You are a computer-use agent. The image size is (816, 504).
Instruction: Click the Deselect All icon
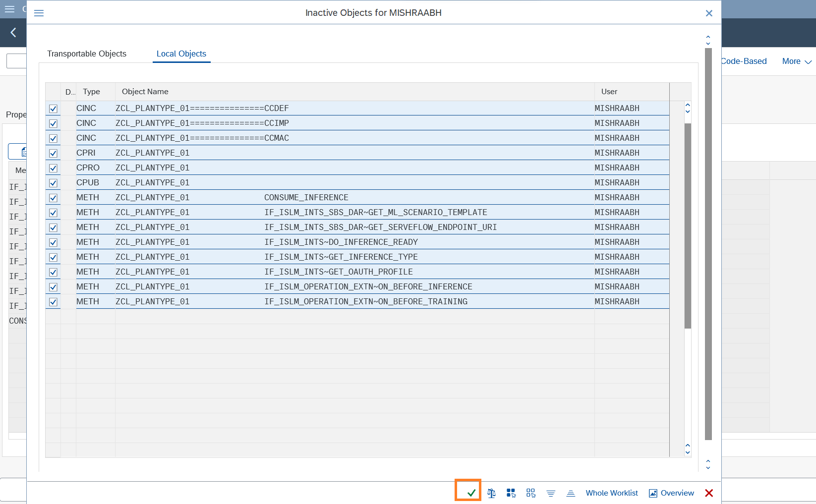coord(531,493)
